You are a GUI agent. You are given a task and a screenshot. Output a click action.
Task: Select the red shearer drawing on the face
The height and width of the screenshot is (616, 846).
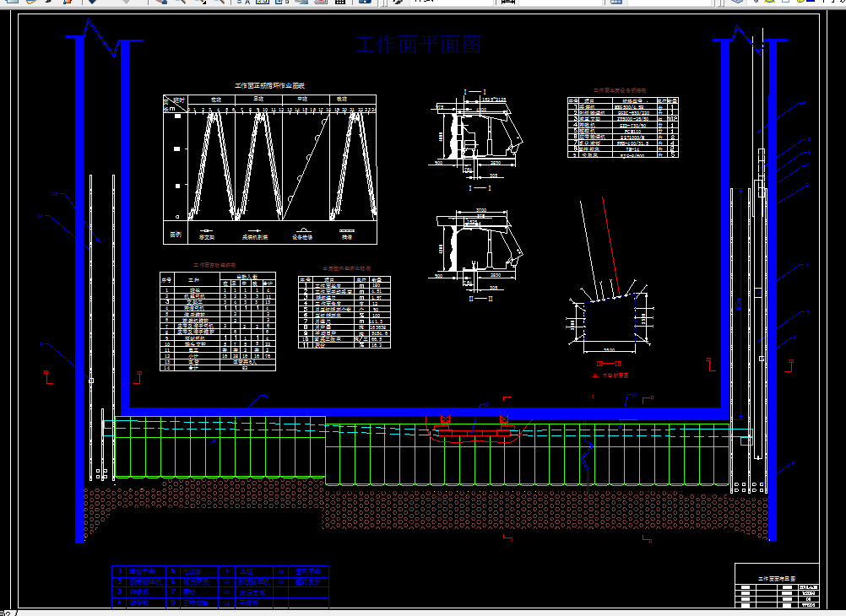pyautogui.click(x=474, y=429)
